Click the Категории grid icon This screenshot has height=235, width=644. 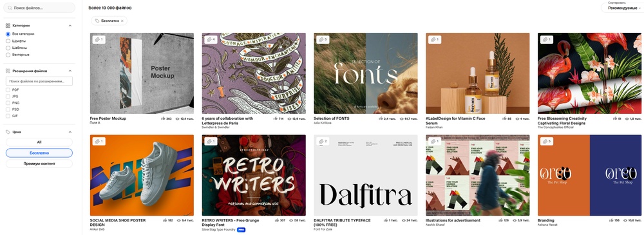pos(8,26)
